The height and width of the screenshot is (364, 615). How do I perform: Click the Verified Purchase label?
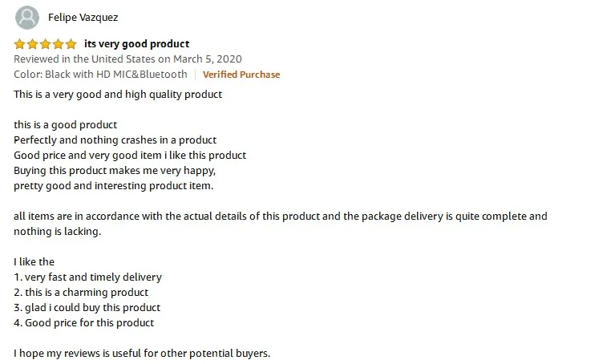(x=241, y=75)
